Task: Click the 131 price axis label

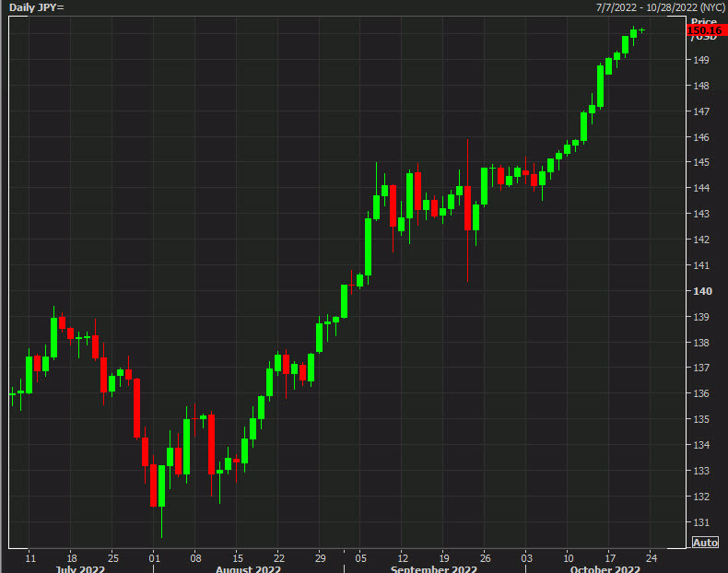Action: [700, 522]
